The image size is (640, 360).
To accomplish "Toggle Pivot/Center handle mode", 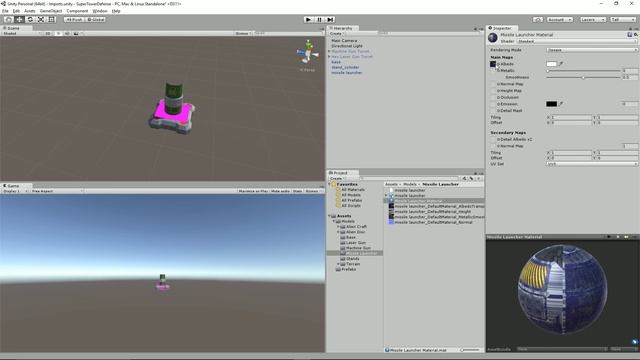I will click(x=74, y=19).
